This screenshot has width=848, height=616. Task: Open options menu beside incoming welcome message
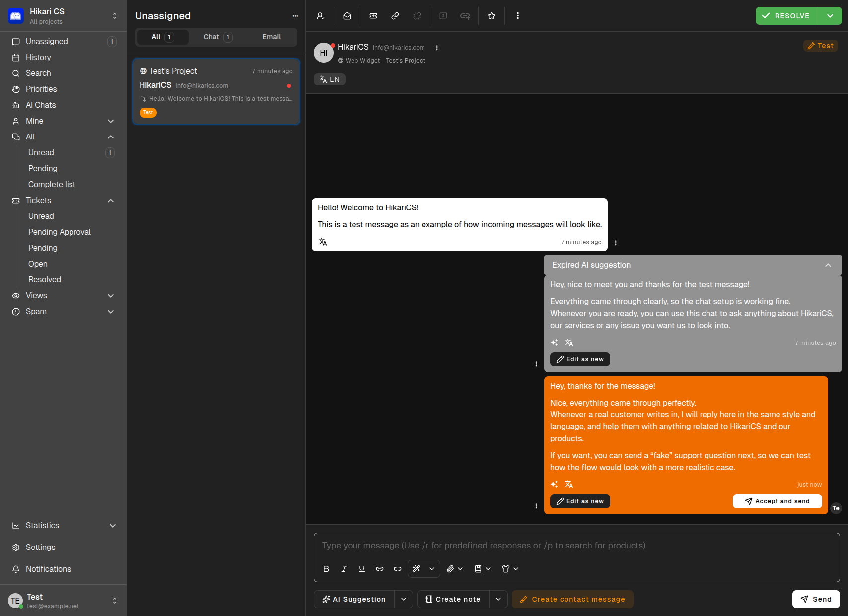tap(616, 243)
